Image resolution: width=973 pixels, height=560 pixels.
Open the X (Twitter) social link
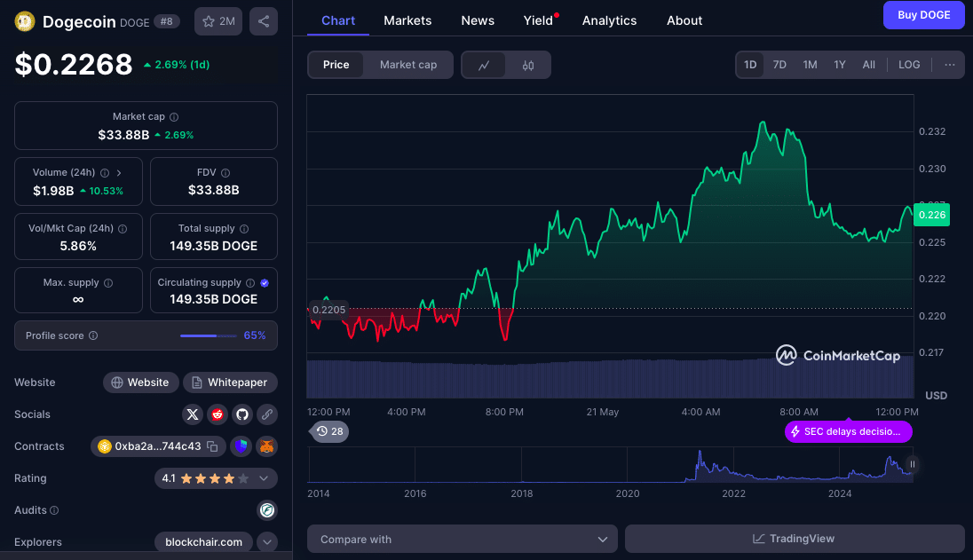point(193,414)
